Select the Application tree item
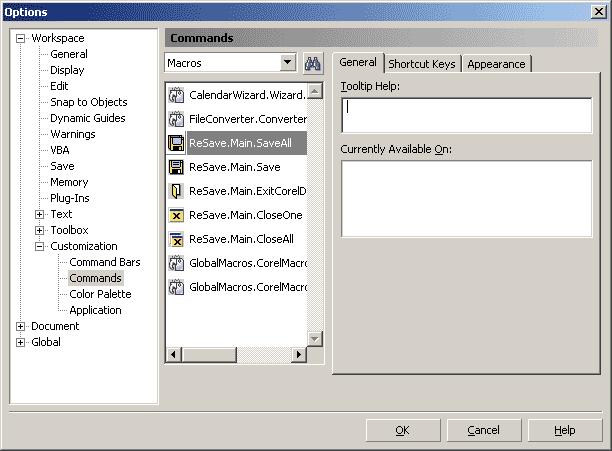 click(95, 310)
